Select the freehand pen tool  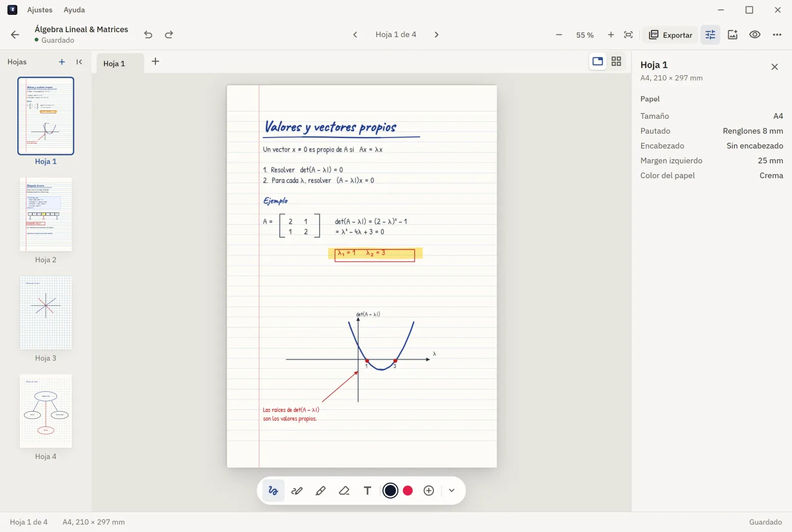point(273,490)
